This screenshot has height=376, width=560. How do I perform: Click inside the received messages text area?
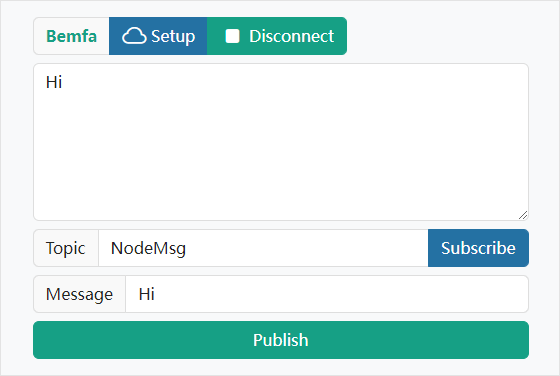281,142
